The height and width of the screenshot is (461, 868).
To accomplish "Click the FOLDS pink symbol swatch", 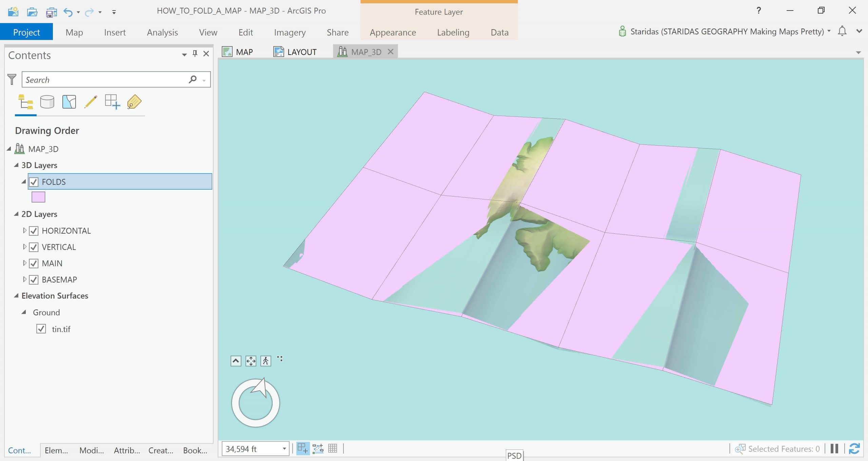I will click(38, 197).
